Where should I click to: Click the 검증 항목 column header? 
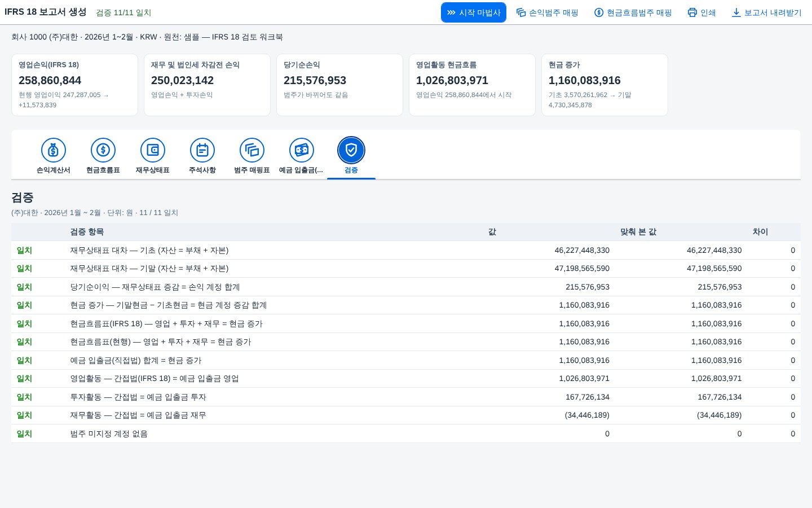(87, 232)
